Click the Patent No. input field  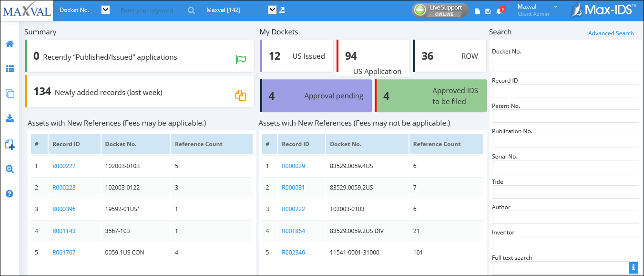[x=565, y=116]
